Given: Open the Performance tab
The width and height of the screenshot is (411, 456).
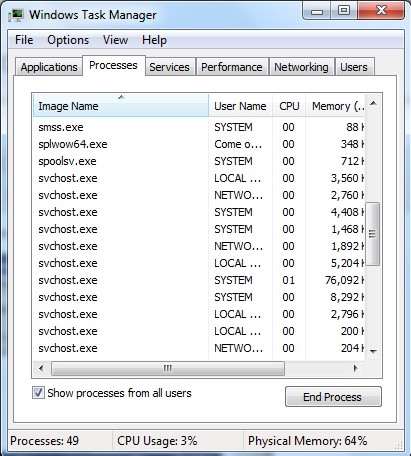Looking at the screenshot, I should (232, 67).
